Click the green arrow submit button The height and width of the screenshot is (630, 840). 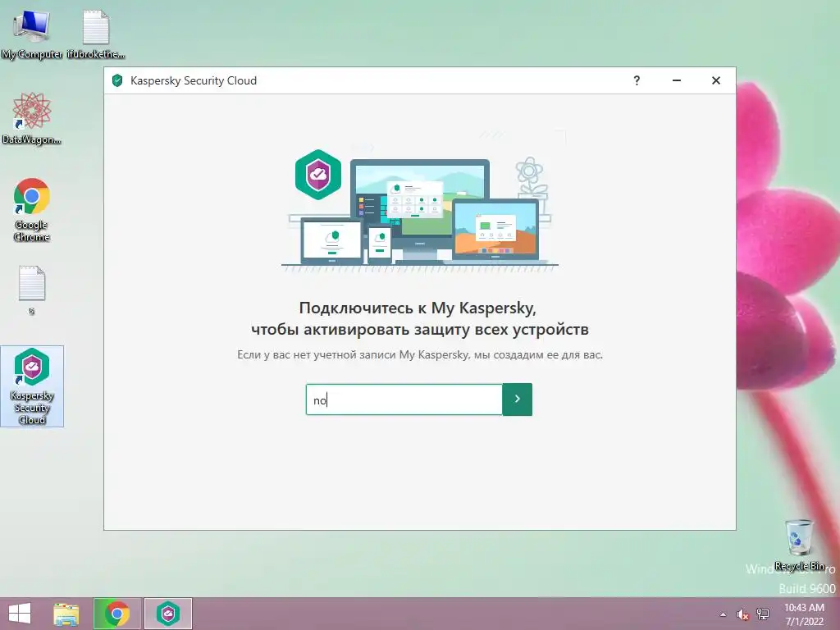[517, 399]
